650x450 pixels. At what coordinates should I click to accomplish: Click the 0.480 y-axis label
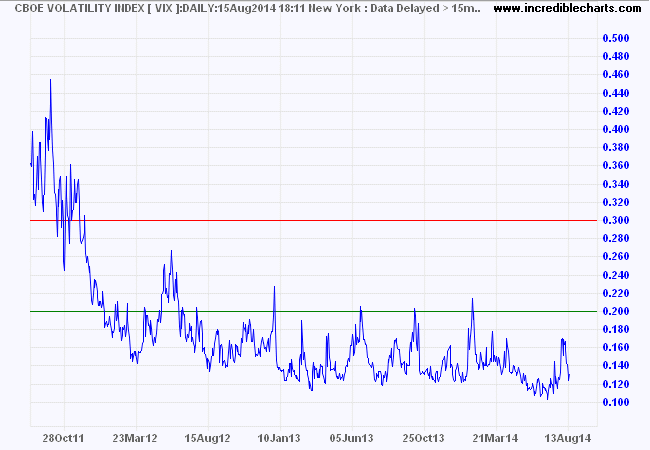point(616,56)
